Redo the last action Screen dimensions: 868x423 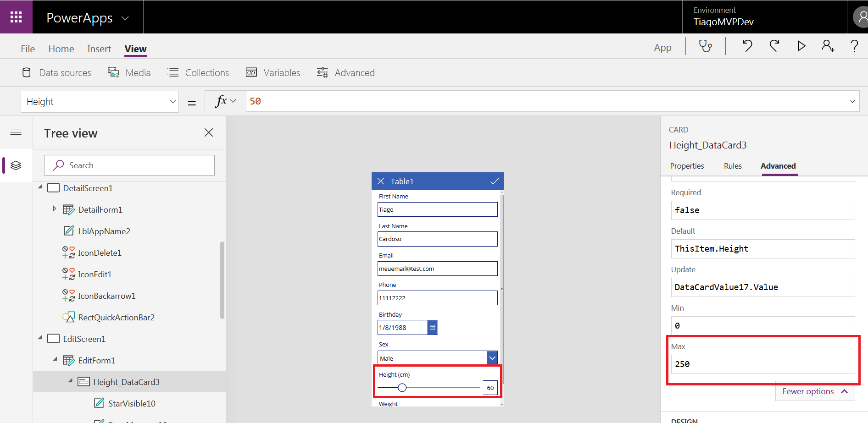tap(774, 46)
